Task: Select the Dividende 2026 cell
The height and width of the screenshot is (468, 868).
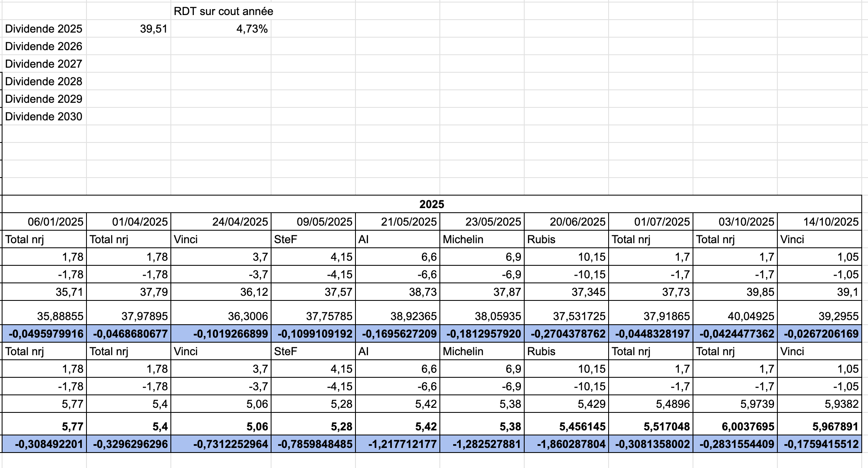Action: tap(44, 46)
